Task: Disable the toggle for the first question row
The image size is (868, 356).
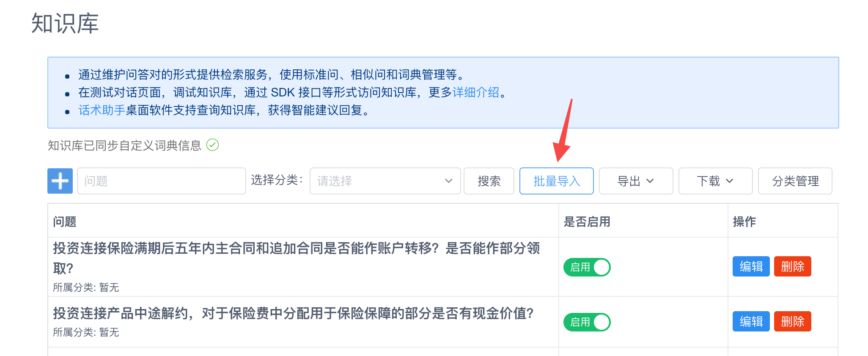Action: pyautogui.click(x=587, y=267)
